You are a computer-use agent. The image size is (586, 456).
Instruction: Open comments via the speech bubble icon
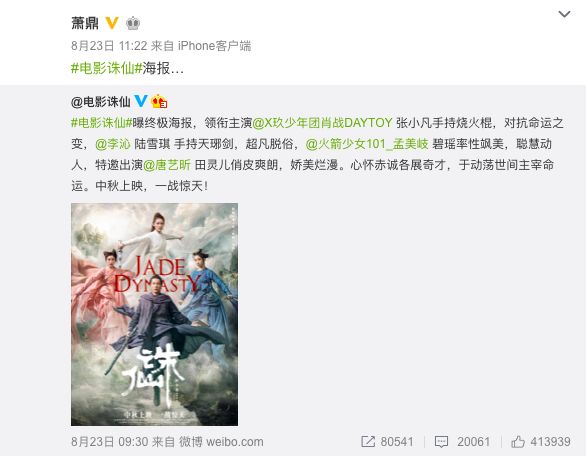[441, 442]
